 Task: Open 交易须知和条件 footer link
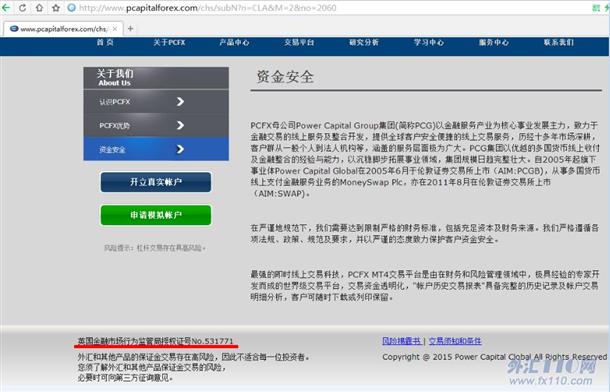pyautogui.click(x=455, y=341)
